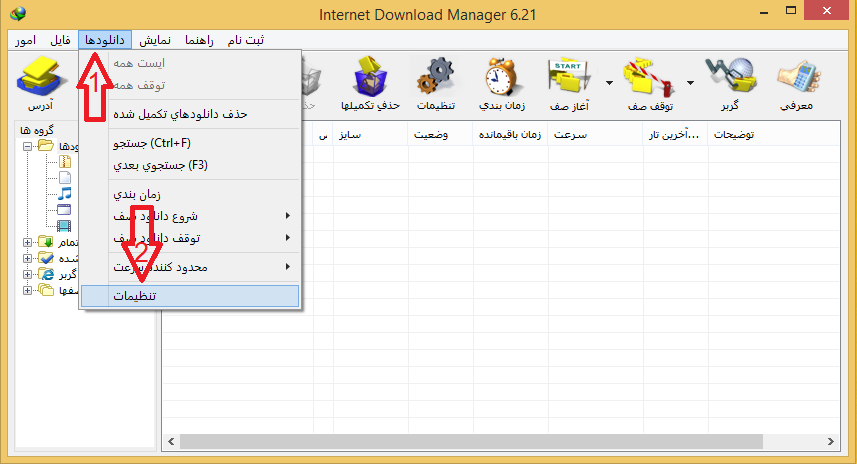Open the نمايش menu

click(155, 40)
